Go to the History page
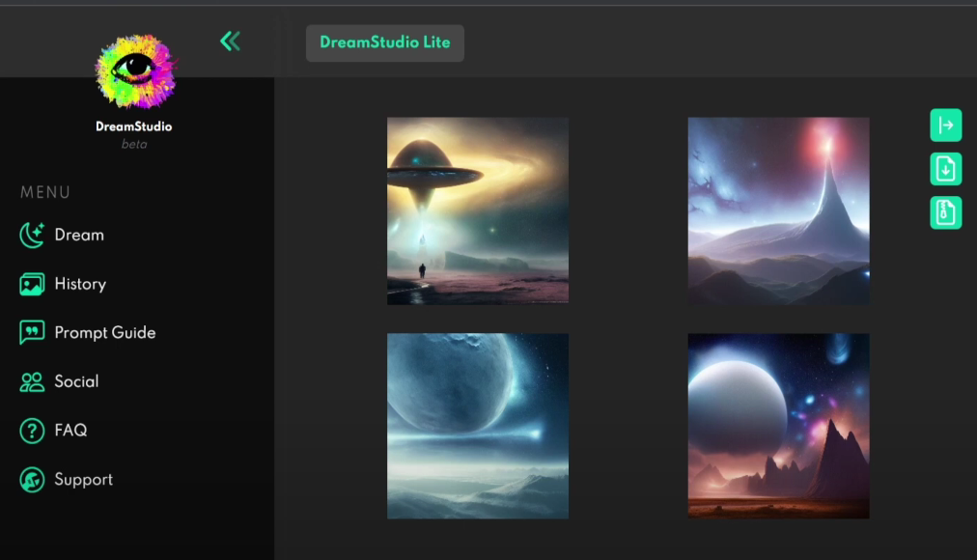Viewport: 977px width, 560px height. click(x=80, y=284)
